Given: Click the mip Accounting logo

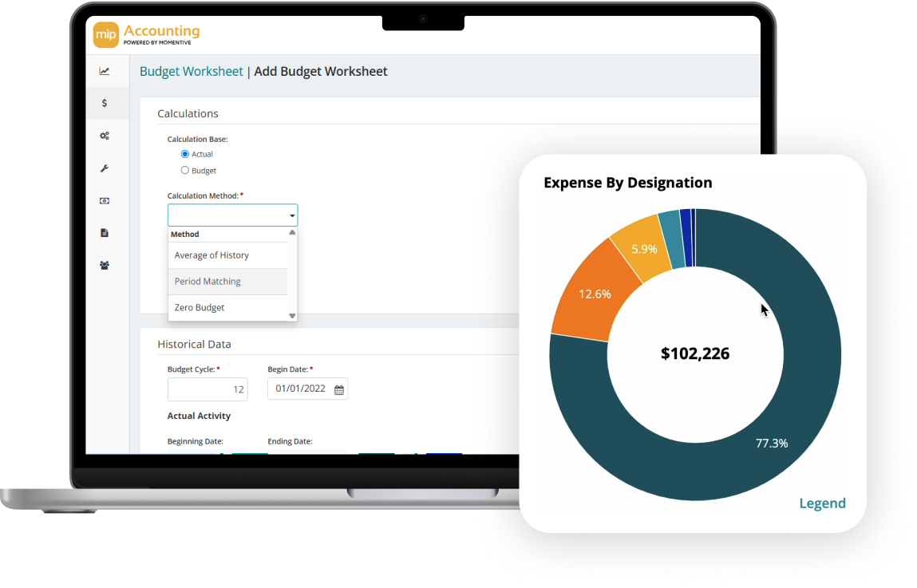Looking at the screenshot, I should [x=147, y=34].
